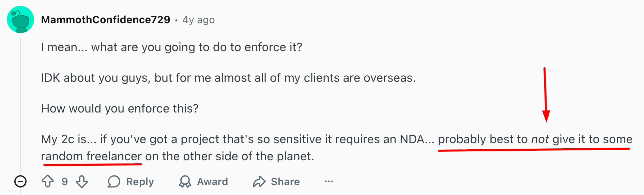
Task: Open the MammothConfidence729 user profile
Action: point(106,20)
